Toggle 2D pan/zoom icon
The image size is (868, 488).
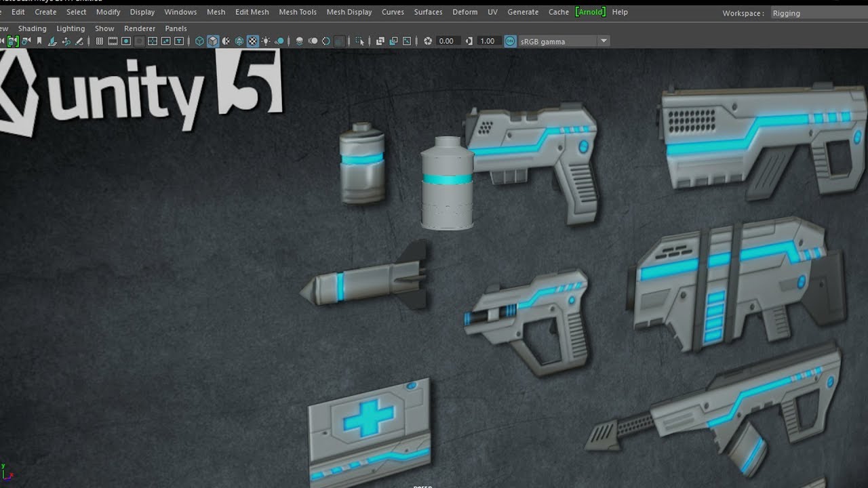click(x=66, y=41)
